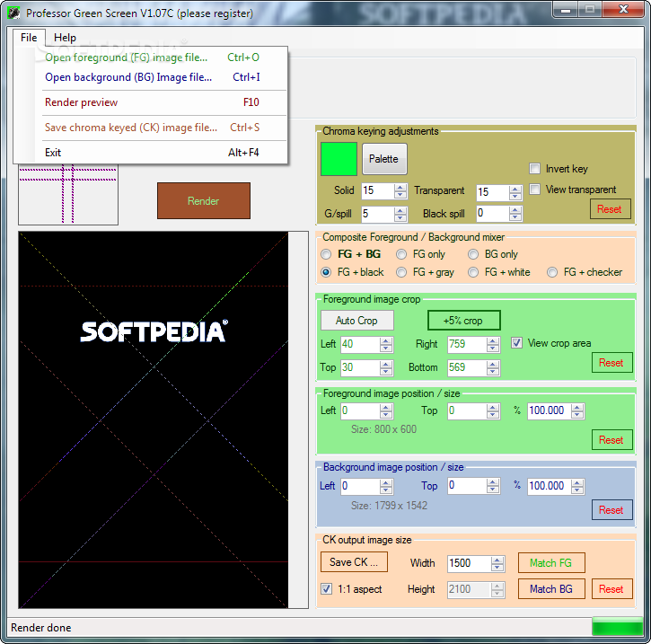Click the Professor Green Screen title bar icon
The height and width of the screenshot is (644, 651).
(13, 13)
